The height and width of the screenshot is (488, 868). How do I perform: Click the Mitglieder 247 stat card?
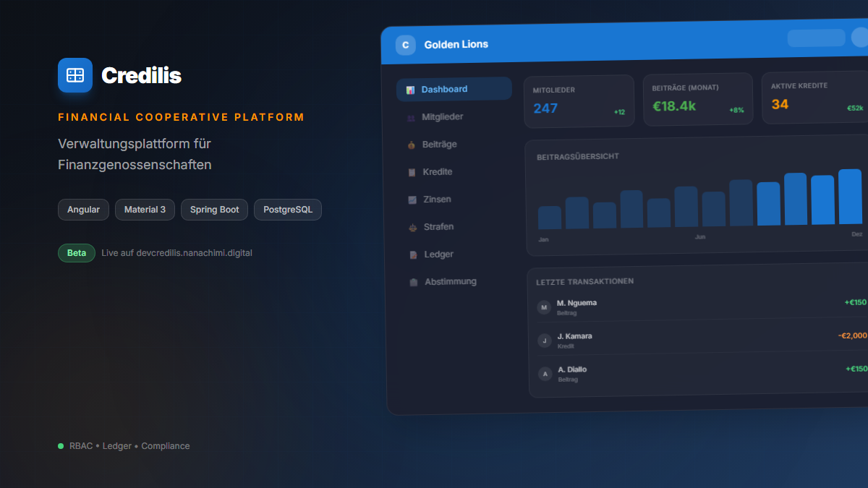pyautogui.click(x=579, y=100)
